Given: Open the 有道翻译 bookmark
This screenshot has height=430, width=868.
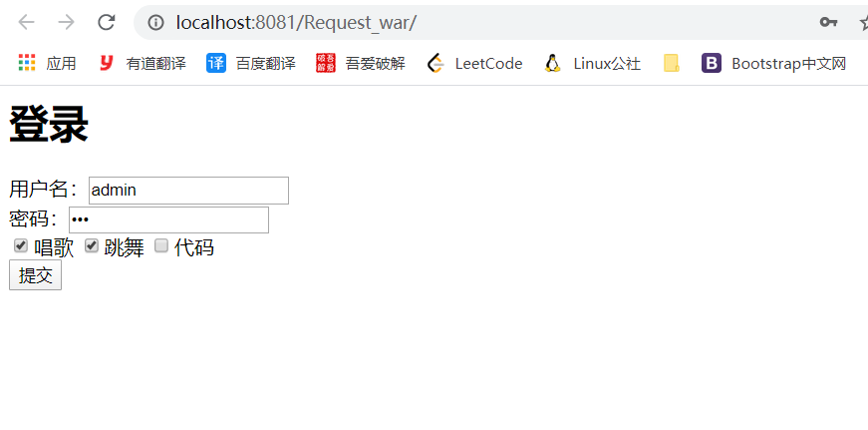Looking at the screenshot, I should (143, 63).
